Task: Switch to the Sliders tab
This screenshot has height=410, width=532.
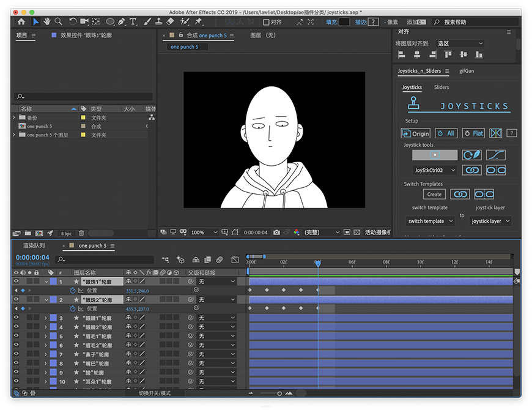Action: point(441,88)
